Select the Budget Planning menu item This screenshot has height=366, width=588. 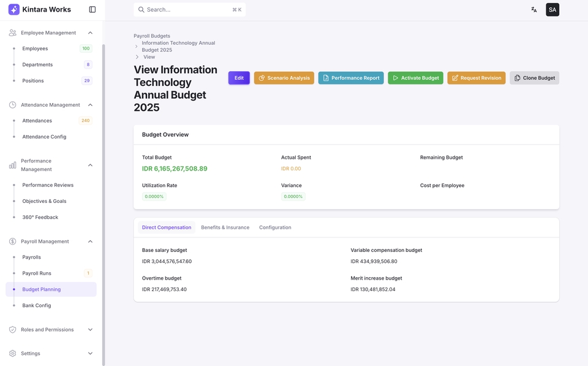tap(42, 289)
